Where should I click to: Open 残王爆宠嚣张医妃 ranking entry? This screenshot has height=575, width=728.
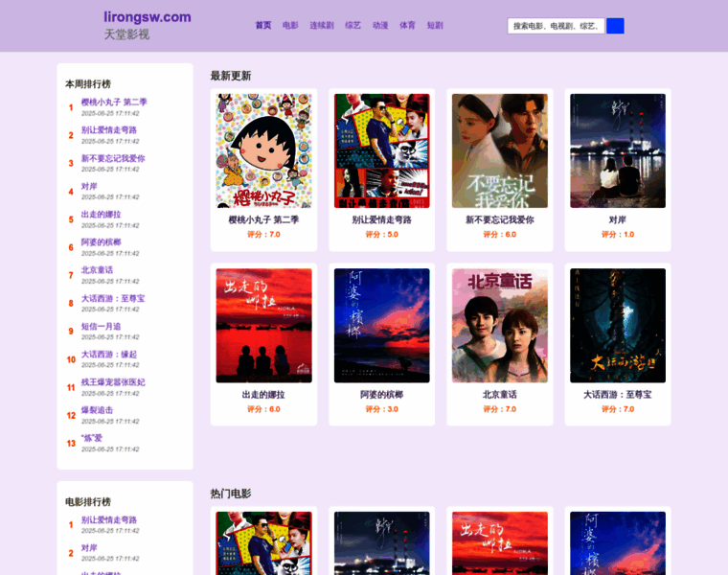click(x=113, y=381)
